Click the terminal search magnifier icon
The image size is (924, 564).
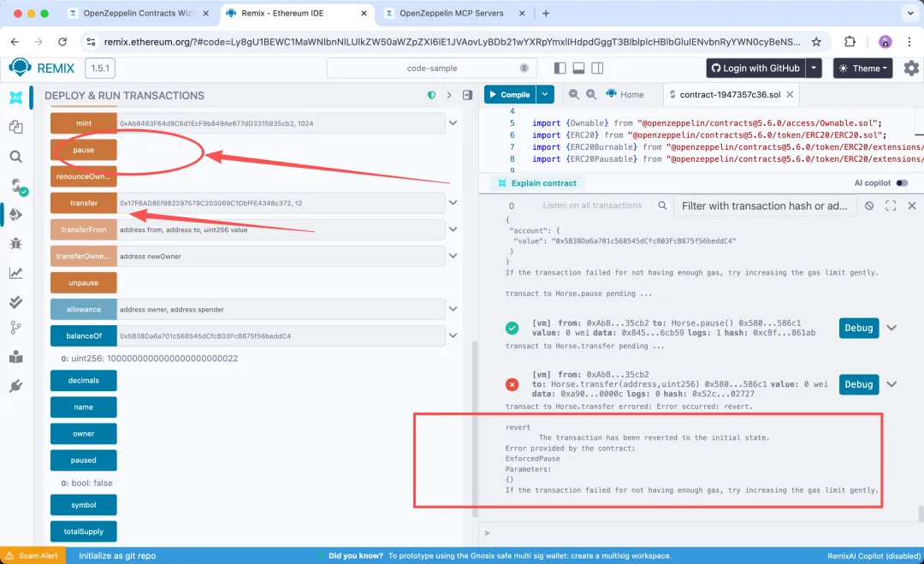click(662, 205)
